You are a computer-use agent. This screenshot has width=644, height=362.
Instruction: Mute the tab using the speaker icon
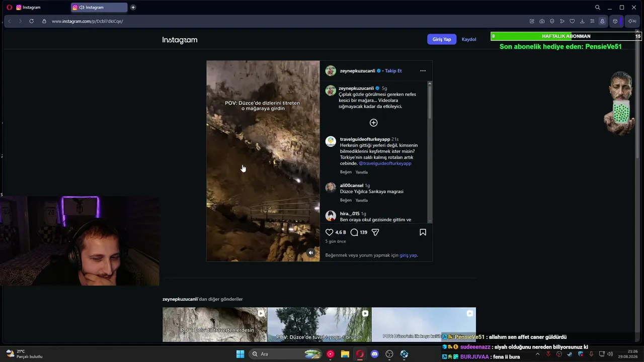[82, 8]
